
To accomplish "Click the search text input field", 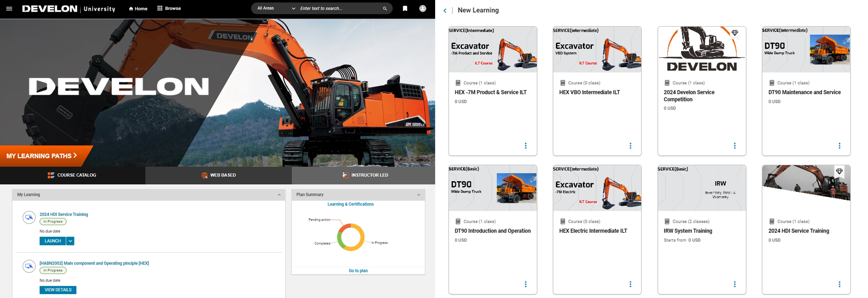I will point(337,8).
